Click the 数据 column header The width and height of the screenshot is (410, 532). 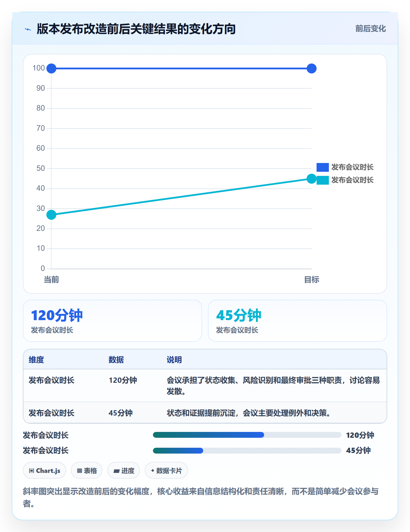click(x=116, y=360)
